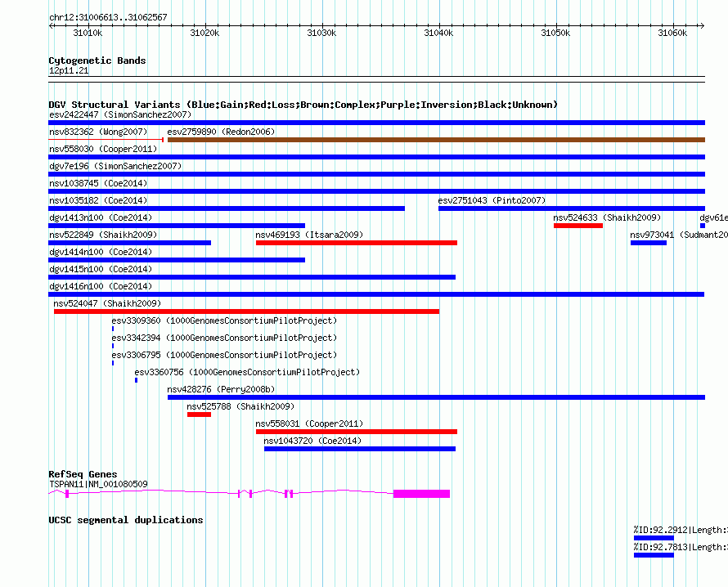Click the red nsv524633 loss bar

(x=578, y=226)
